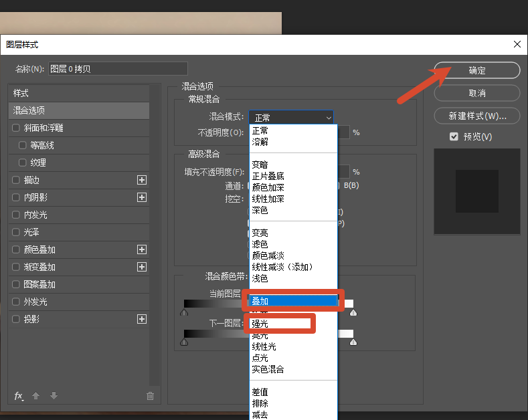
Task: Add another 投影 effect with plus icon
Action: tap(142, 319)
